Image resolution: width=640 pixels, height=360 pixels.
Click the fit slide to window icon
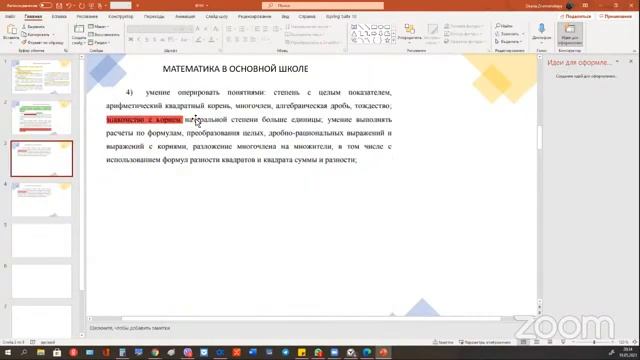click(x=635, y=342)
